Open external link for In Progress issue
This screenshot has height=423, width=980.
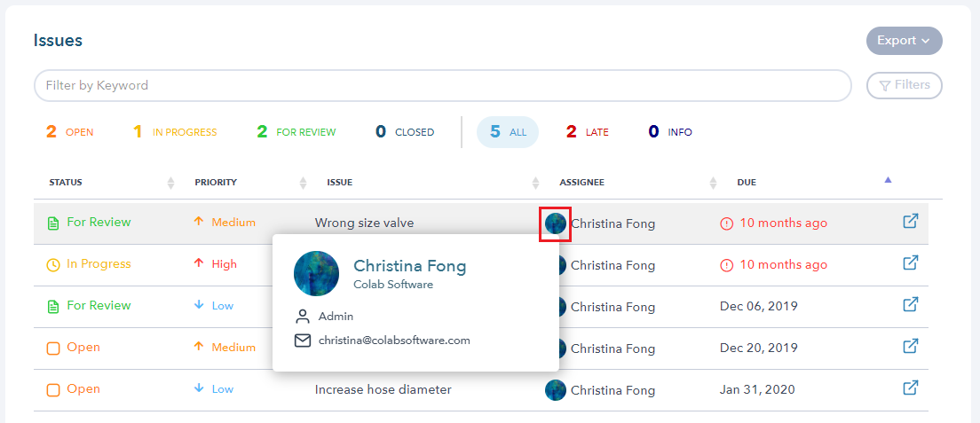(x=911, y=263)
